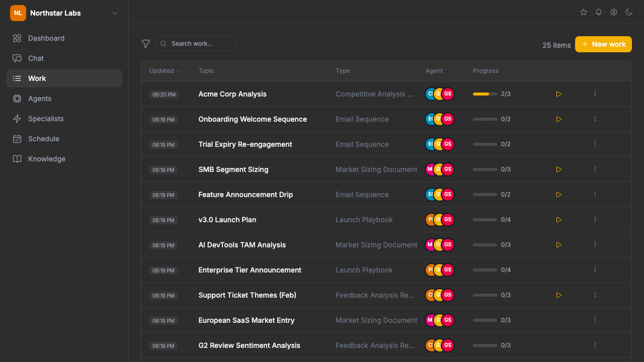This screenshot has width=644, height=362.
Task: Click the P agent avatar for v3.0 Launch Plan
Action: tap(430, 220)
